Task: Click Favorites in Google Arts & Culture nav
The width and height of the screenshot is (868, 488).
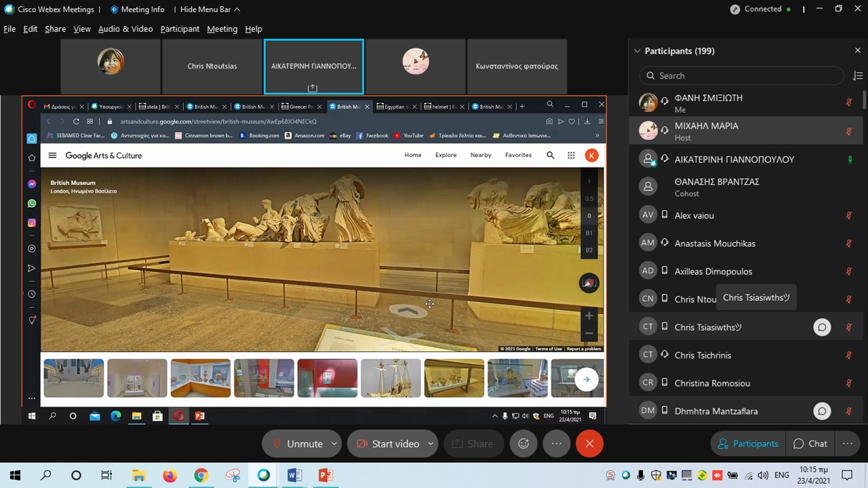Action: pos(518,155)
